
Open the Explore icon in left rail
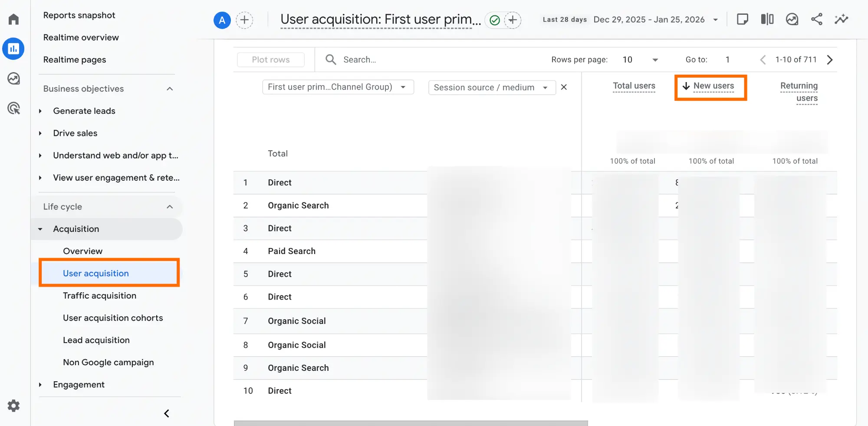(x=13, y=79)
